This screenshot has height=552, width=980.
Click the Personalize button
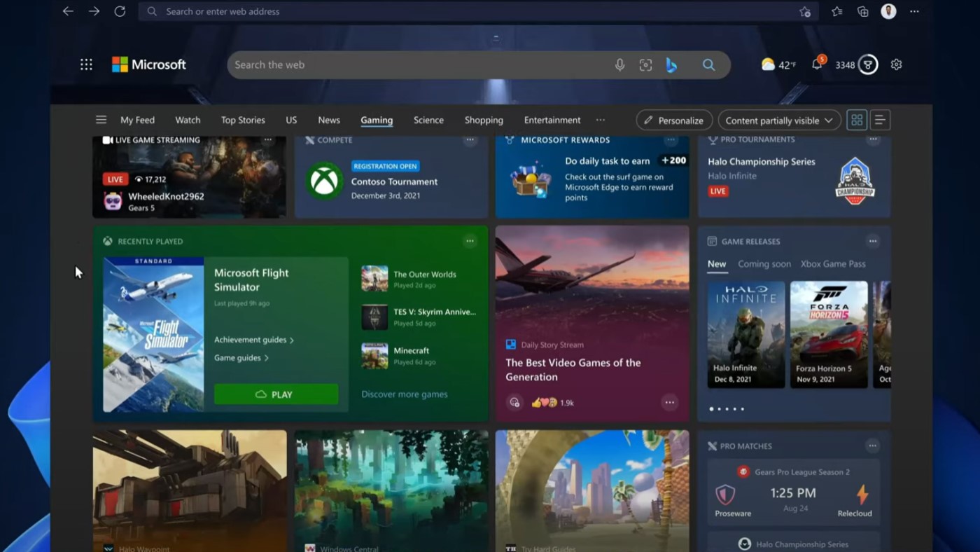(x=674, y=120)
